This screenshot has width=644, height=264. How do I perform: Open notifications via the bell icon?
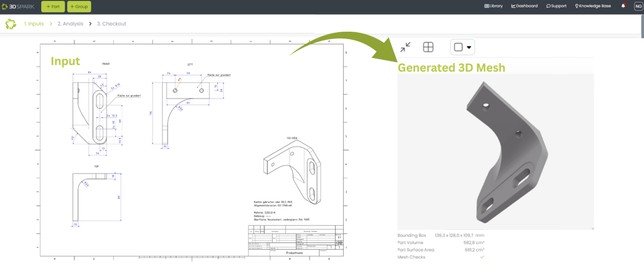[x=623, y=6]
